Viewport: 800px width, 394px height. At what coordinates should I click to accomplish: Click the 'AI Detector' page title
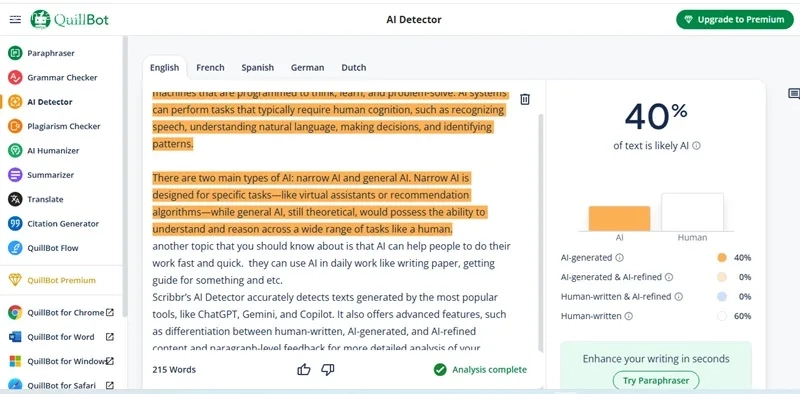414,20
